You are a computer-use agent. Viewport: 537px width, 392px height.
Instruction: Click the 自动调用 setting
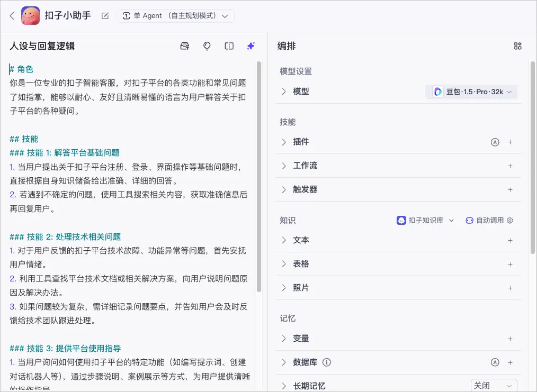tap(485, 220)
